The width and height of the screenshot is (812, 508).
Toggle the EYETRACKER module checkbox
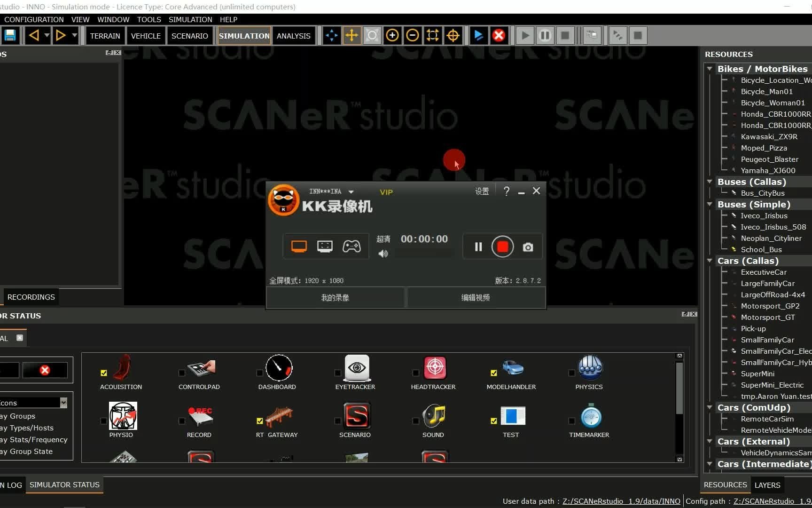click(x=338, y=373)
